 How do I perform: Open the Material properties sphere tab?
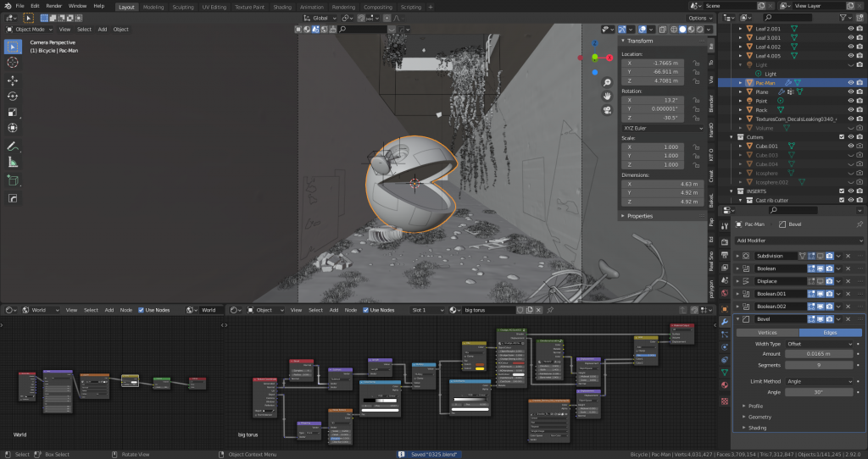coord(725,385)
